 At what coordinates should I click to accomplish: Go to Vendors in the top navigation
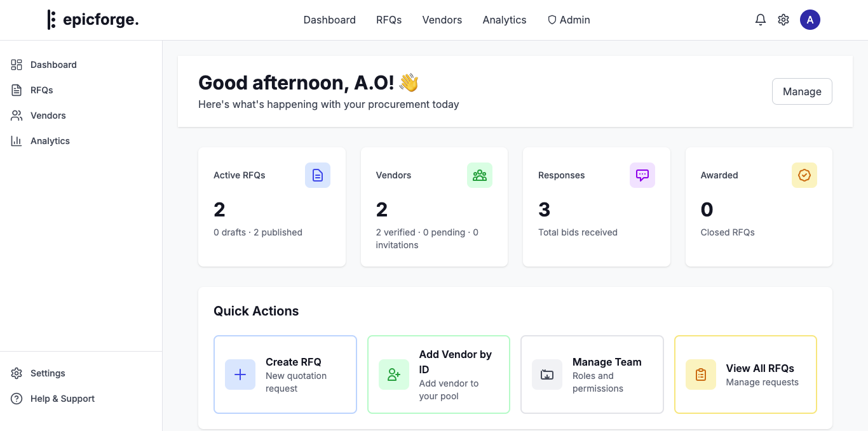pos(442,20)
